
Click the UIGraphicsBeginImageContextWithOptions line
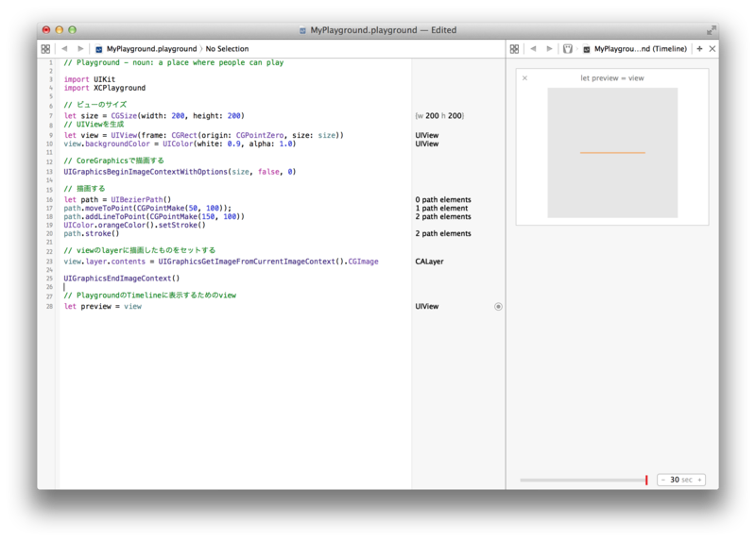(180, 172)
